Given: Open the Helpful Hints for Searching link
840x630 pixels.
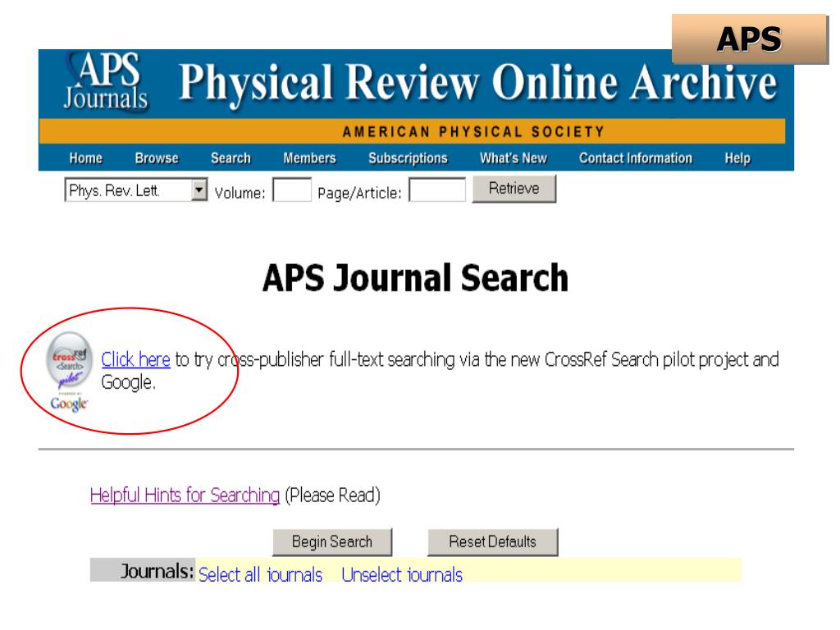Looking at the screenshot, I should point(185,495).
